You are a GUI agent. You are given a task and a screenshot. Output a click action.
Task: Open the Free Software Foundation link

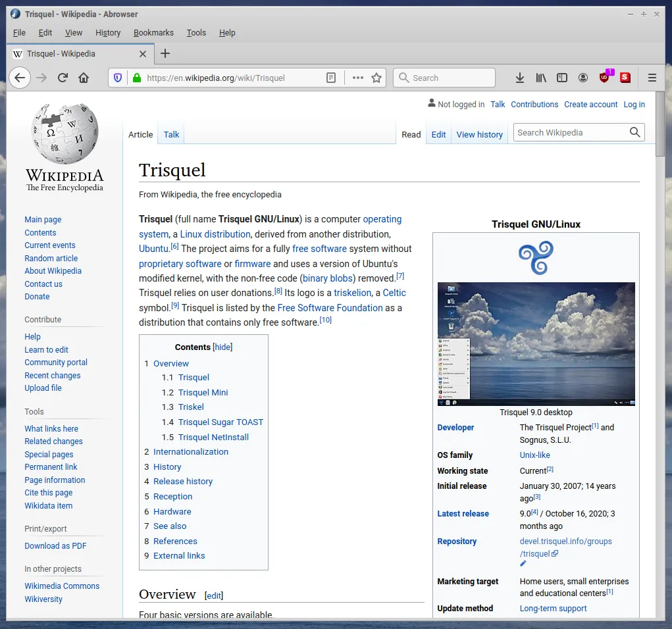coord(330,307)
